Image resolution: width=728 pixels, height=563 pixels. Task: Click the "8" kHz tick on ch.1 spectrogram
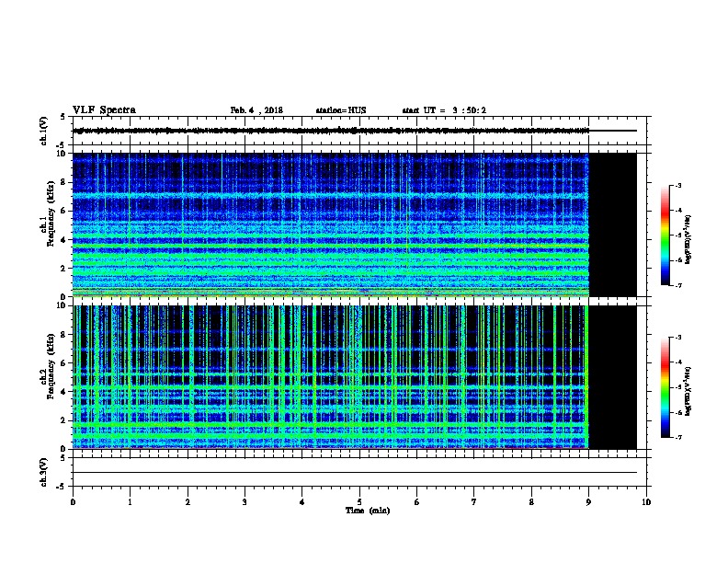63,182
